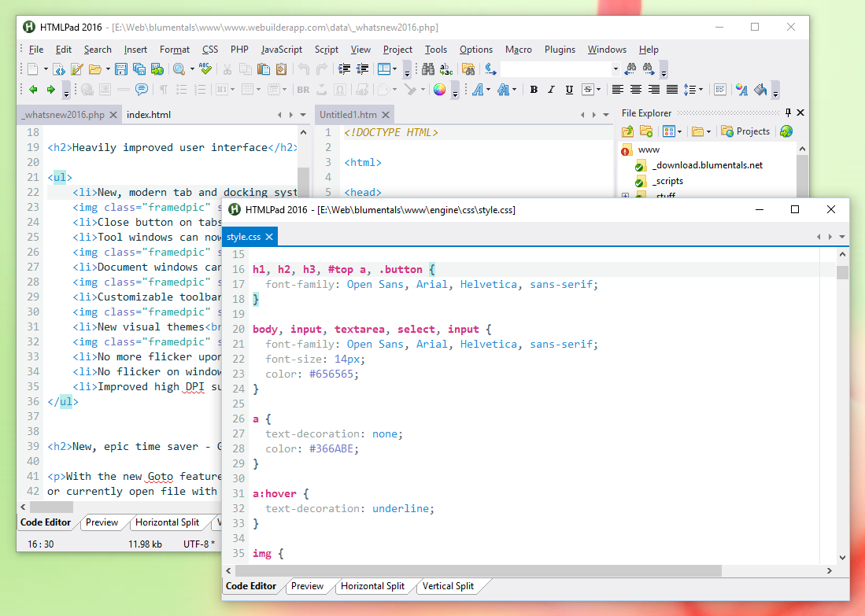865x616 pixels.
Task: Click the text color icon with the palette and A
Action: [x=741, y=90]
